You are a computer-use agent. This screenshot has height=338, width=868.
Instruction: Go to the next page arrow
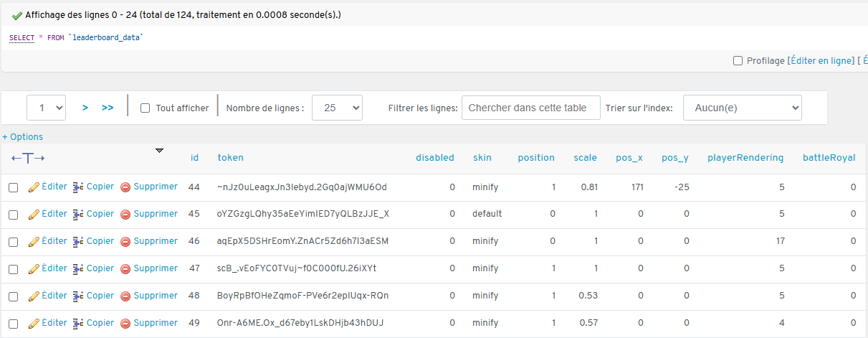tap(85, 108)
